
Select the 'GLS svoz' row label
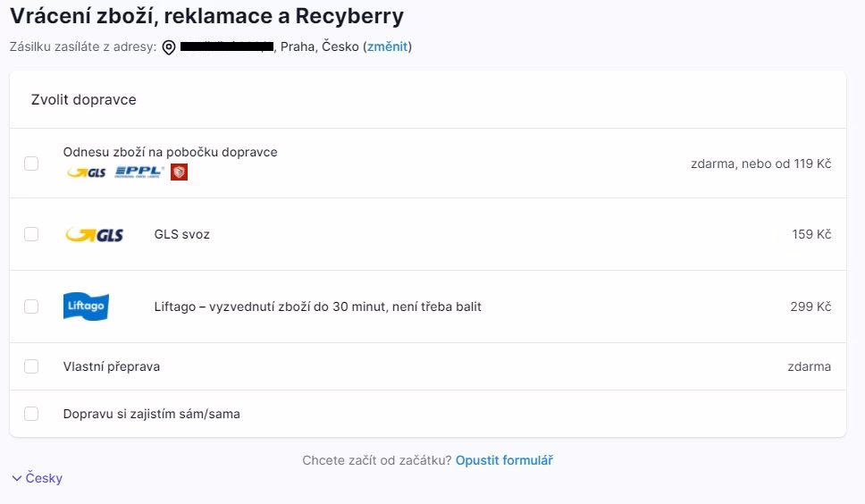[x=181, y=235]
